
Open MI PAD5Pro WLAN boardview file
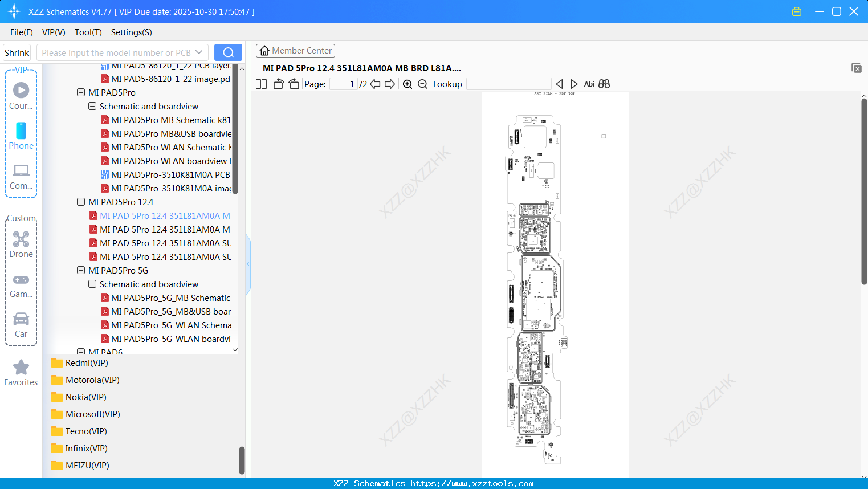(166, 161)
